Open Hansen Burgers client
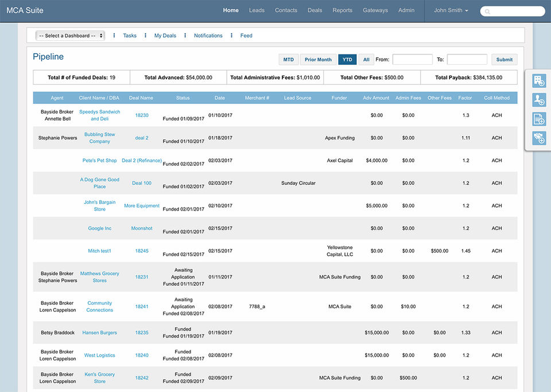Screen dimensions: 551x392 [x=99, y=333]
